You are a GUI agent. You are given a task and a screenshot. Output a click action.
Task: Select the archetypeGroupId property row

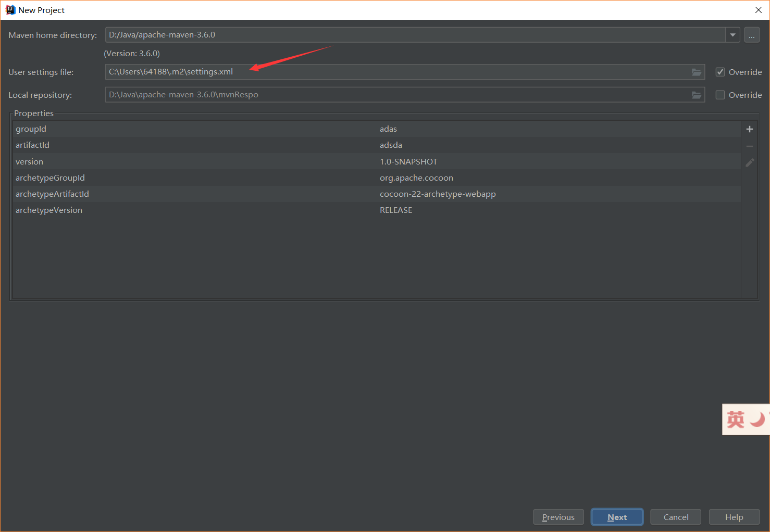[x=377, y=178]
